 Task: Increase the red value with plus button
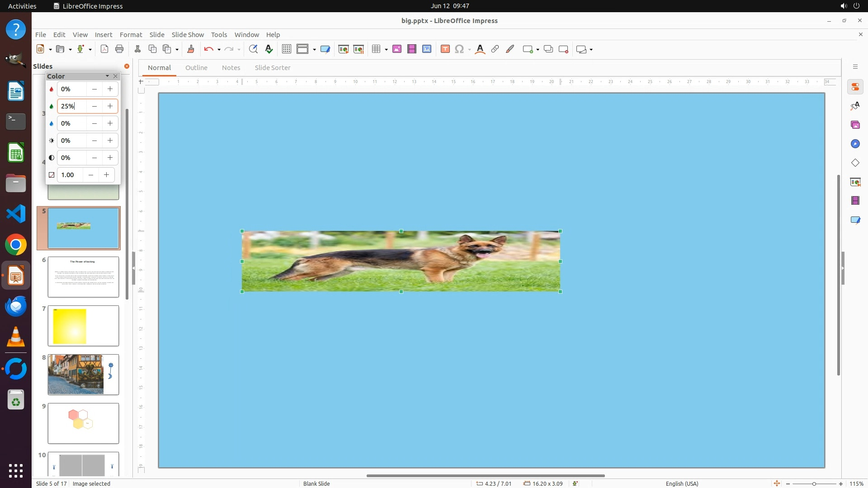tap(110, 89)
